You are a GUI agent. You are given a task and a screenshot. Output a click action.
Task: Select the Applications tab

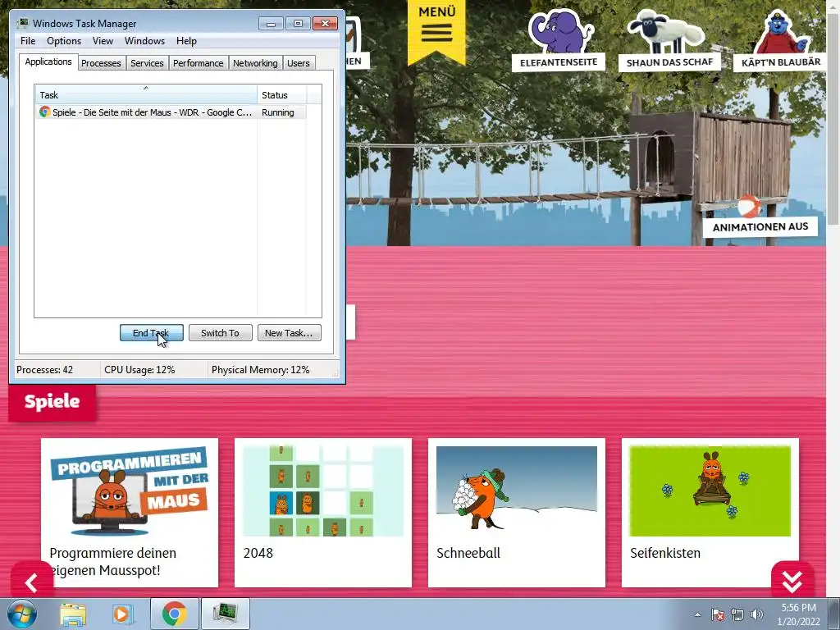click(x=48, y=62)
